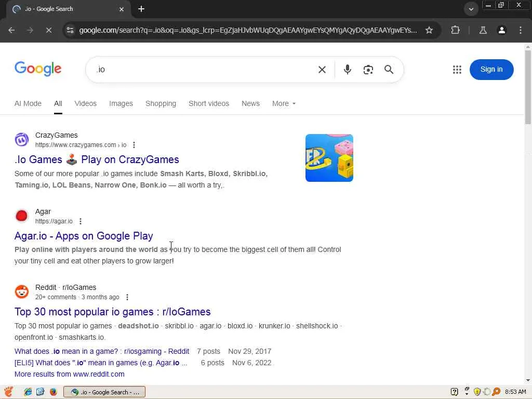Click 'More results from www.reddit.com'
This screenshot has width=532, height=399.
(70, 374)
